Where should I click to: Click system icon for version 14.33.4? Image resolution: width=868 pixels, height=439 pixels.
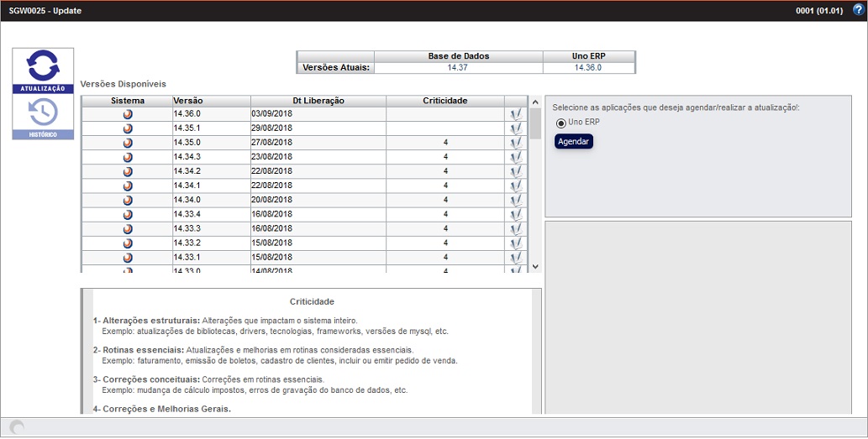[128, 214]
